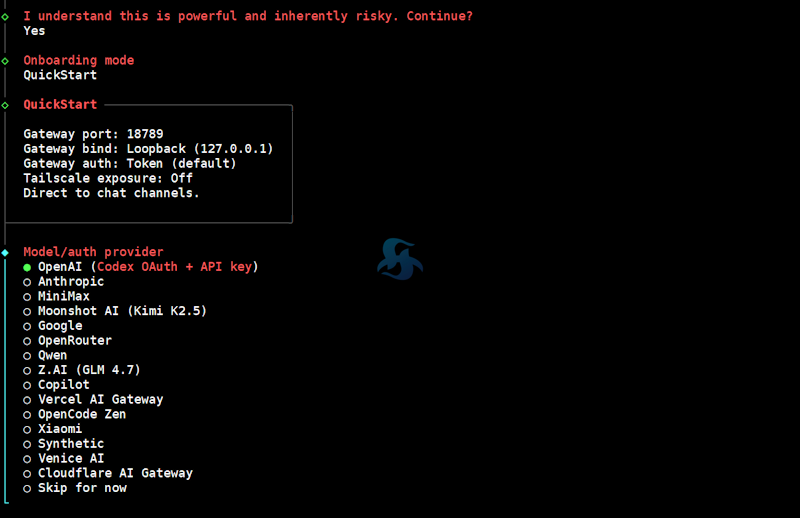The height and width of the screenshot is (518, 800).
Task: Select the Synthetic provider
Action: [x=70, y=444]
